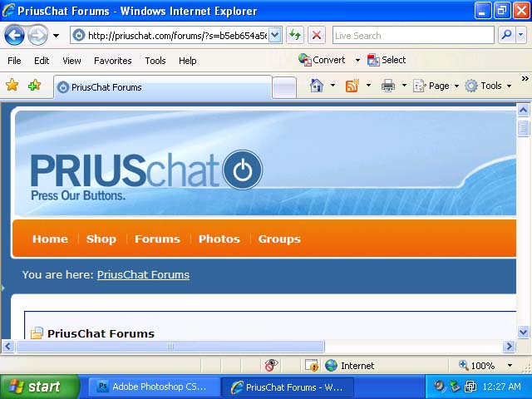Click the Select PDF toolbar button

click(x=387, y=60)
